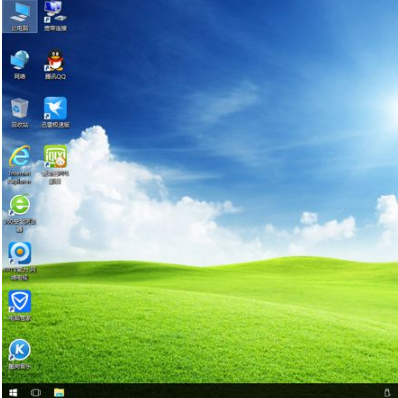398x398 pixels.
Task: Click an empty area of the taskbar
Action: (217, 391)
